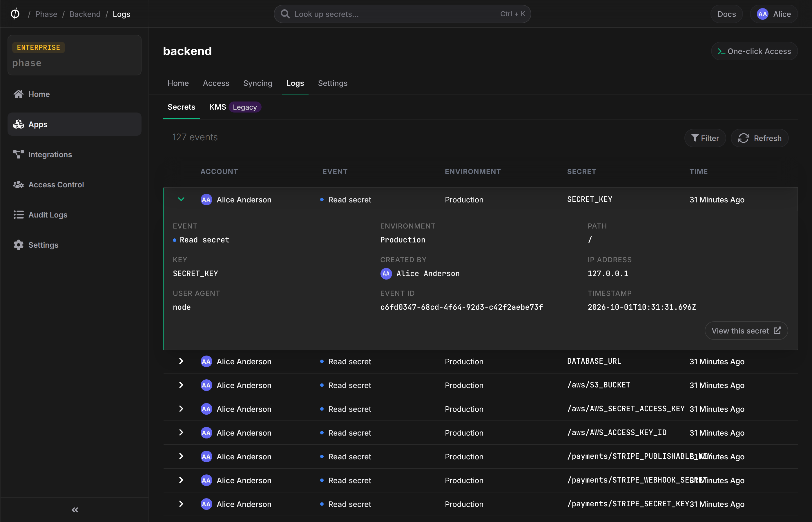Open the backend Home tab
Screen dimensions: 812x522
click(x=178, y=83)
